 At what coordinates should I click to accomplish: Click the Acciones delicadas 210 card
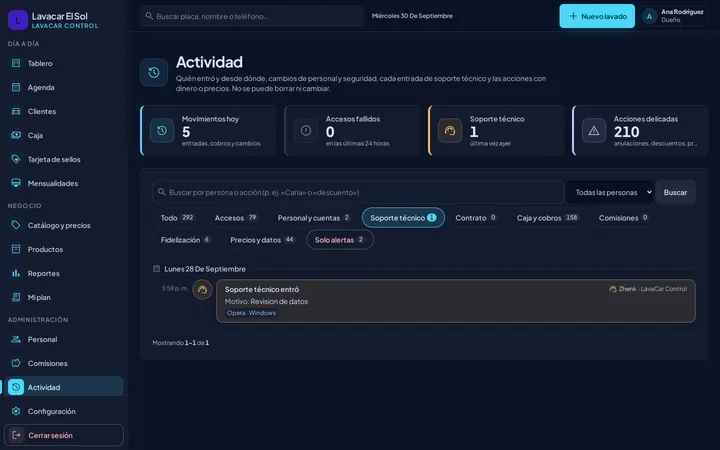[x=640, y=131]
